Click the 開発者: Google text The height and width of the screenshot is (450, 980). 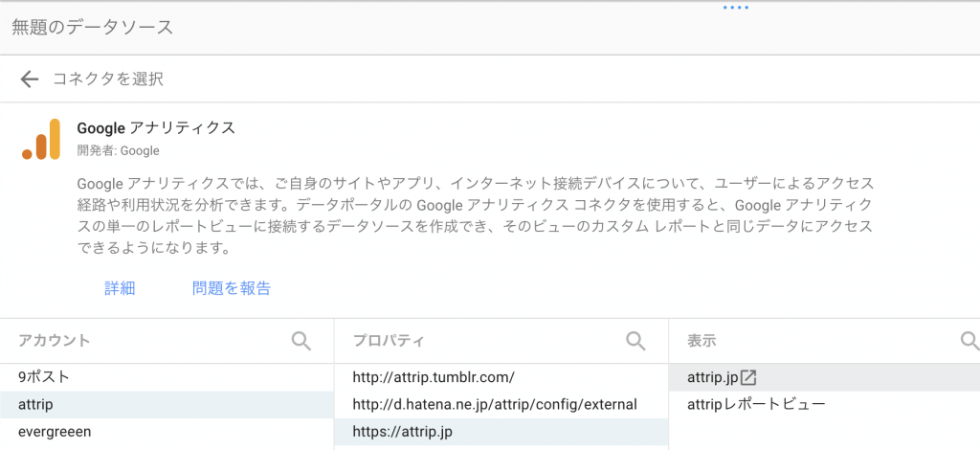pos(118,150)
